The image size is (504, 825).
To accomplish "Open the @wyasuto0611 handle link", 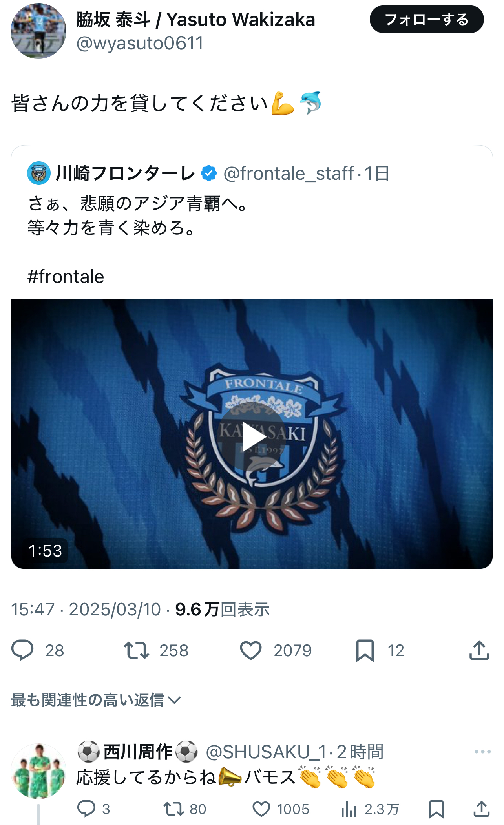I will tap(140, 43).
